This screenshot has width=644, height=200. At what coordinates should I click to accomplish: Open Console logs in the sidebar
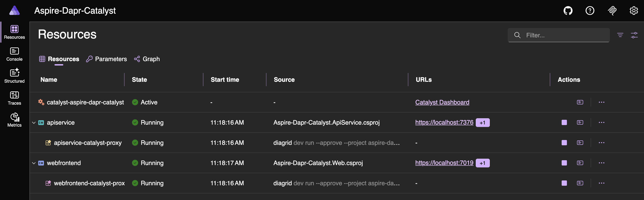(14, 54)
